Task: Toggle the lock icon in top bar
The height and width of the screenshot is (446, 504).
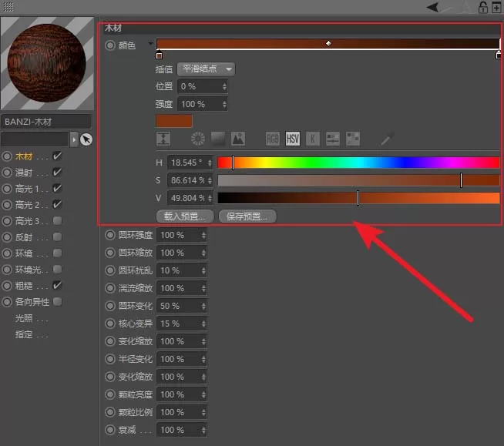Action: click(482, 7)
